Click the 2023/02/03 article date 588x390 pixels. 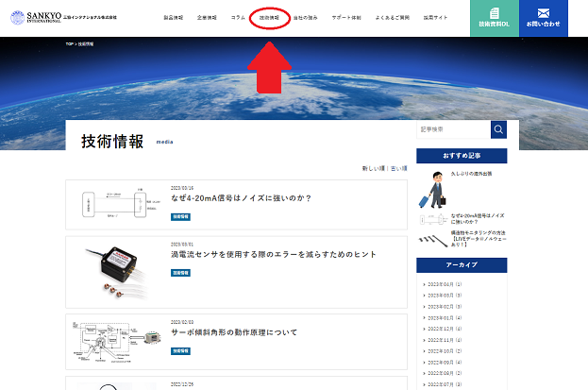point(182,322)
